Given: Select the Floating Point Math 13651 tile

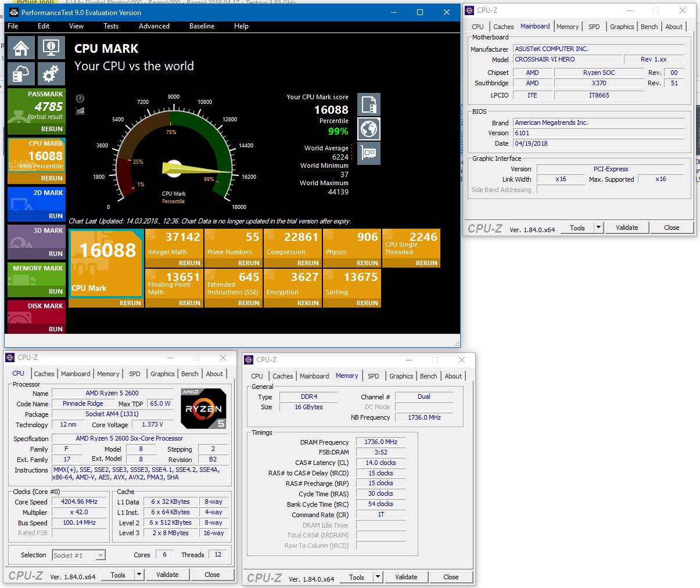Looking at the screenshot, I should (x=174, y=283).
